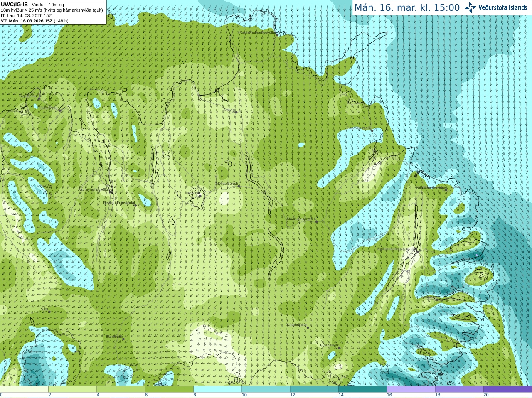Screen dimensions: 532x398
Task: Click the Sáta station label
Action: pyautogui.click(x=44, y=309)
